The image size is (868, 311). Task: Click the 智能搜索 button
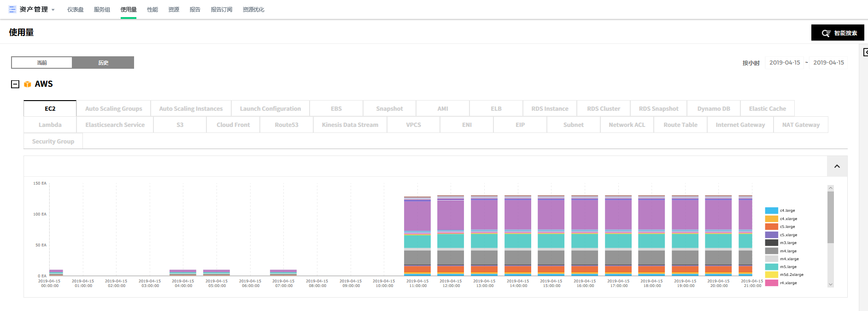(x=838, y=33)
